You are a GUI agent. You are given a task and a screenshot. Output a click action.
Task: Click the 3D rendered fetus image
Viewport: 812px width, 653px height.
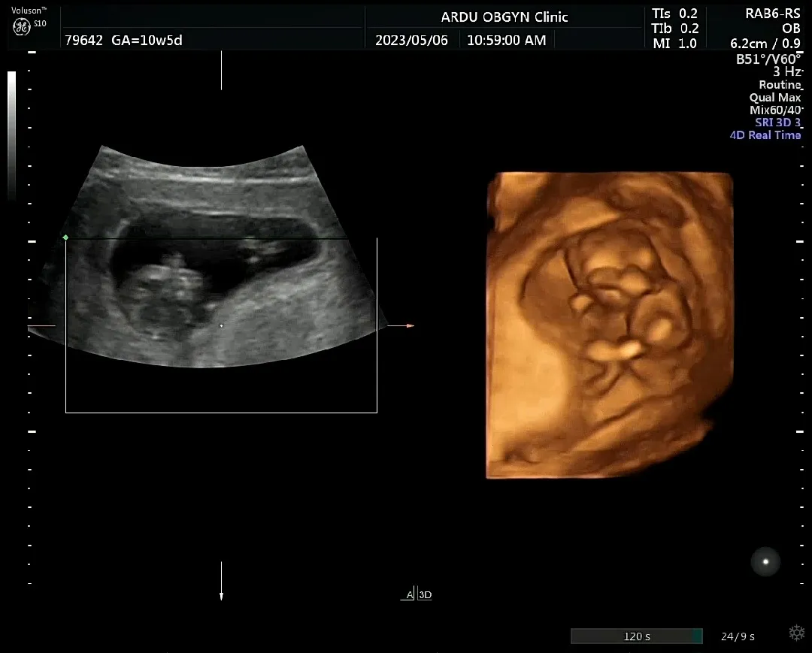[610, 325]
